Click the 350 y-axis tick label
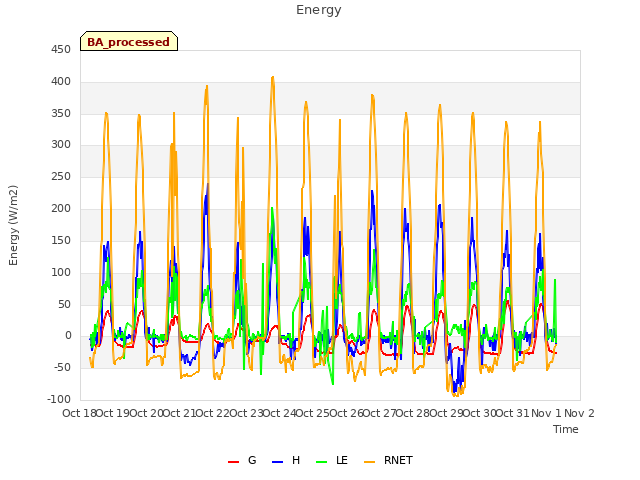640x480 pixels. click(x=61, y=113)
